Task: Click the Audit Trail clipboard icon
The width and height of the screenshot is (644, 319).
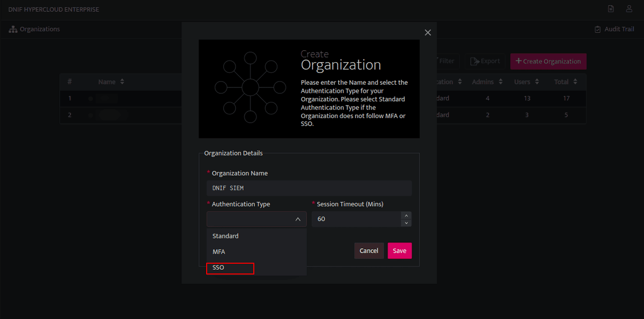Action: tap(598, 29)
